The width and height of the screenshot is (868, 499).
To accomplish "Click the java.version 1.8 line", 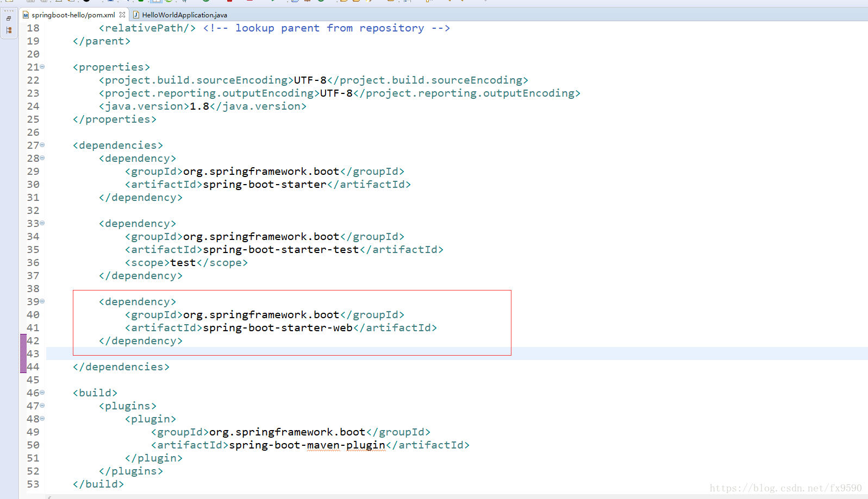I will coord(203,106).
